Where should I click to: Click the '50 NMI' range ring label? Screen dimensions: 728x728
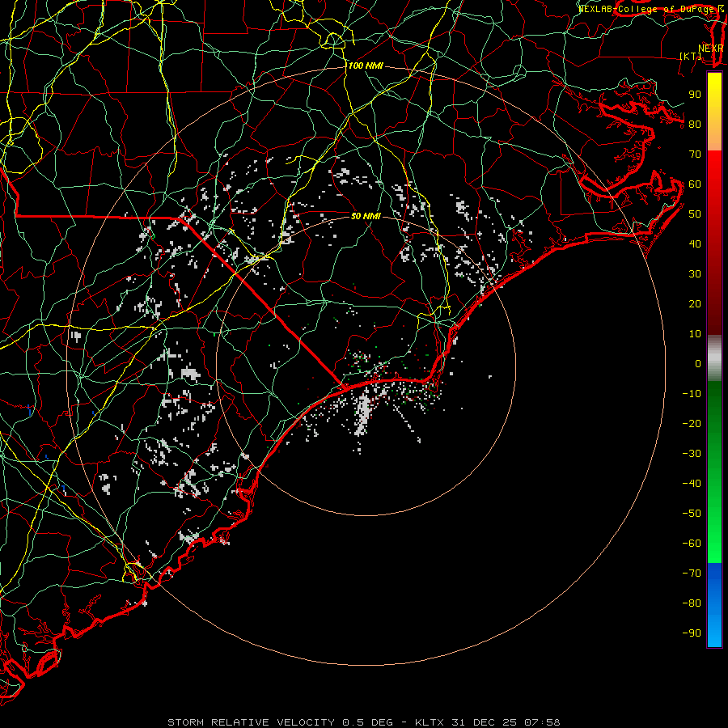point(366,216)
